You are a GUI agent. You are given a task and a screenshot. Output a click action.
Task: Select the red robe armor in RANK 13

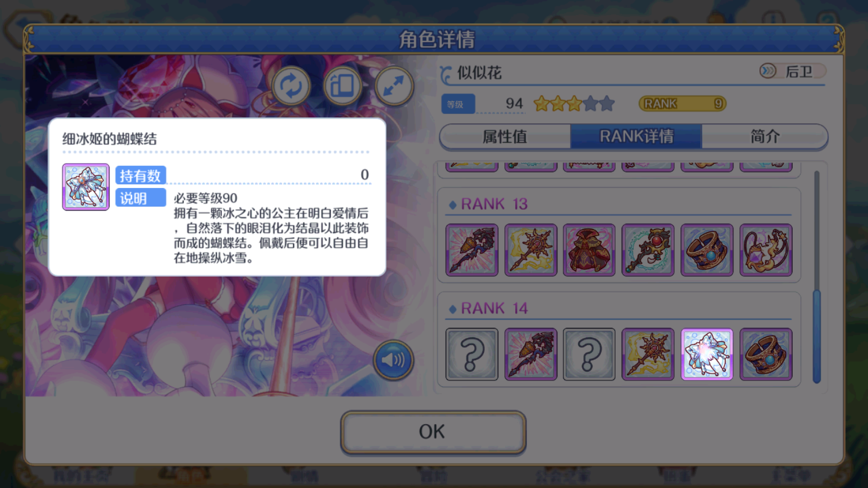tap(589, 250)
